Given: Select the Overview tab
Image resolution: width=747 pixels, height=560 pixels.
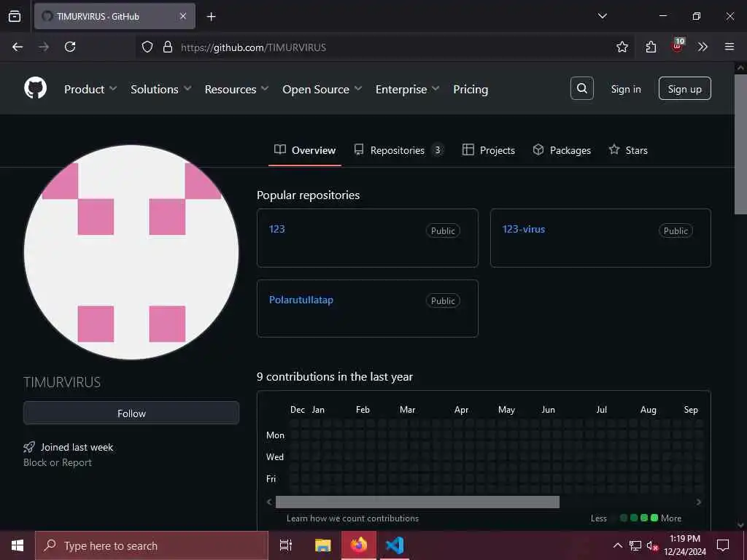Looking at the screenshot, I should pos(305,150).
